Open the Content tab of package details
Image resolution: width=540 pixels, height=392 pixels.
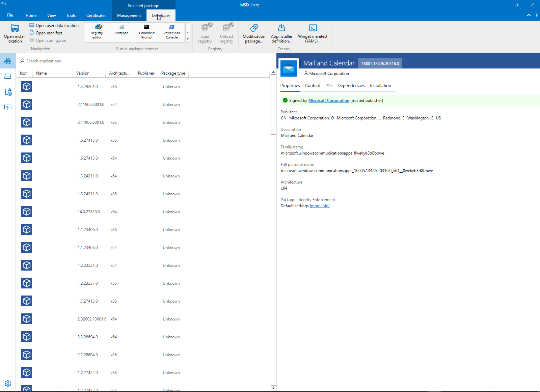(313, 86)
